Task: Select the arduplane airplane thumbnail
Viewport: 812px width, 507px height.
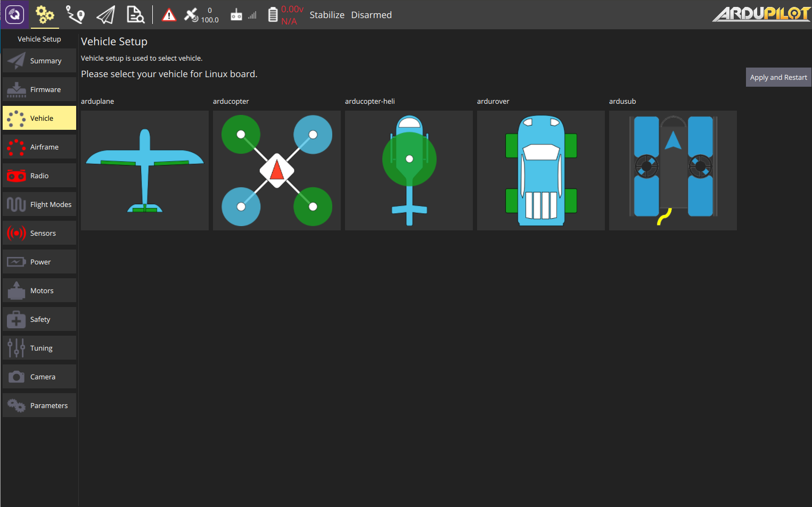Action: coord(145,170)
